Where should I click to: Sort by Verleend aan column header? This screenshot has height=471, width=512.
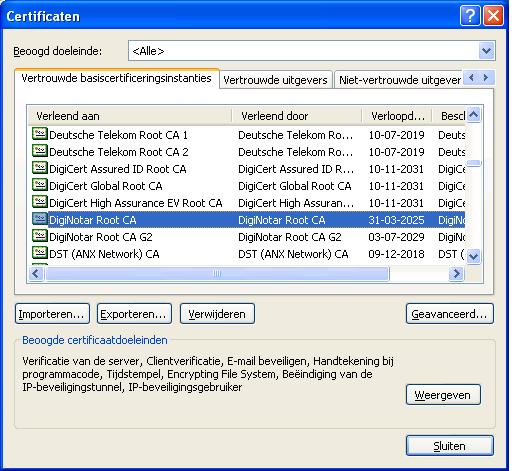click(x=130, y=116)
